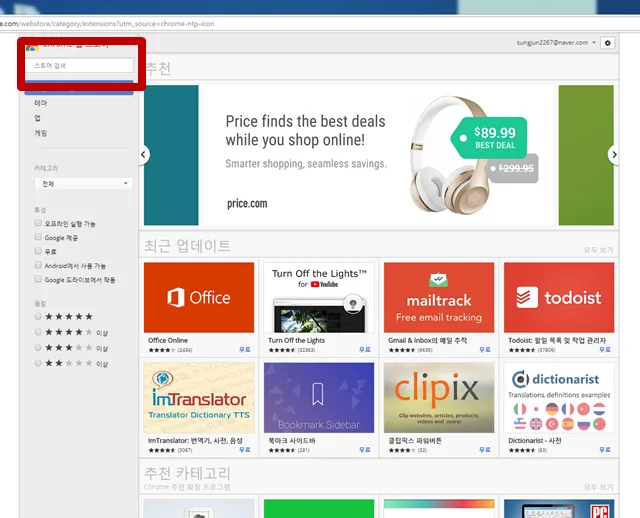
Task: Select the 앱 sidebar item
Action: [38, 118]
